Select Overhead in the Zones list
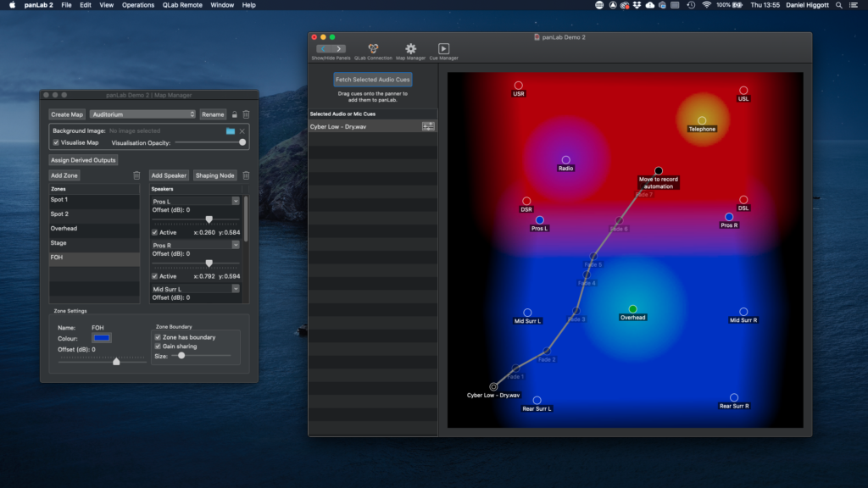Viewport: 868px width, 488px height. [94, 229]
